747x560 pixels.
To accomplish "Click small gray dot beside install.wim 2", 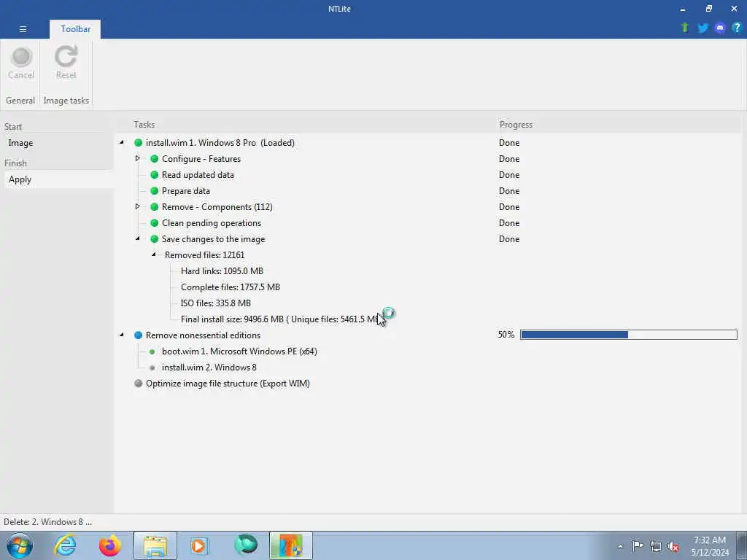I will tap(152, 367).
